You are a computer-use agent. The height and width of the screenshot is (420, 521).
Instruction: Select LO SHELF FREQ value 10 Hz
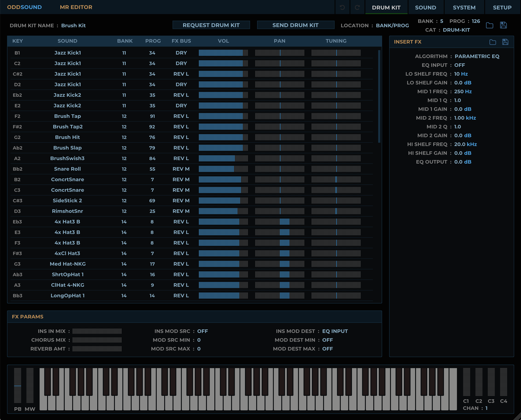pyautogui.click(x=461, y=74)
